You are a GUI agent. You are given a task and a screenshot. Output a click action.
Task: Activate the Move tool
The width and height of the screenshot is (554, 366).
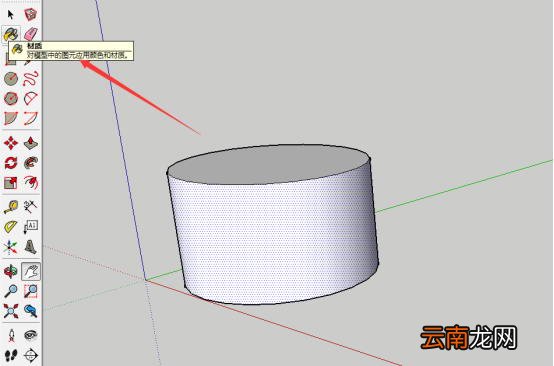[11, 143]
